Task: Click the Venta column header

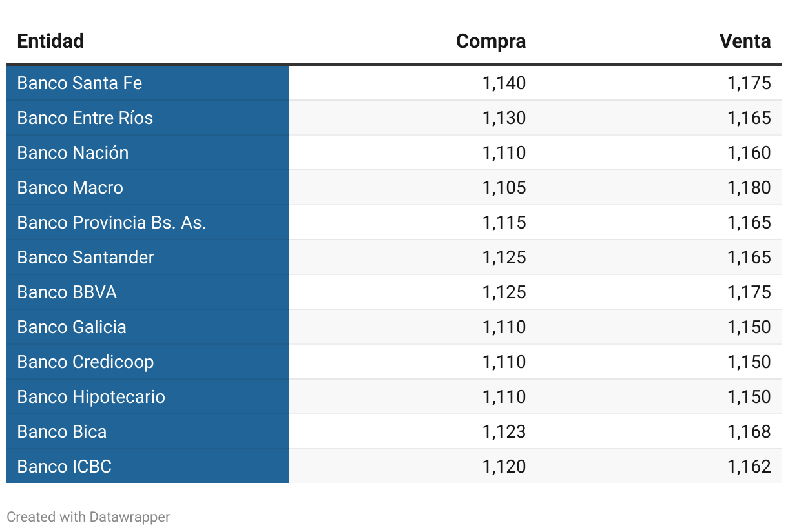Action: point(745,41)
